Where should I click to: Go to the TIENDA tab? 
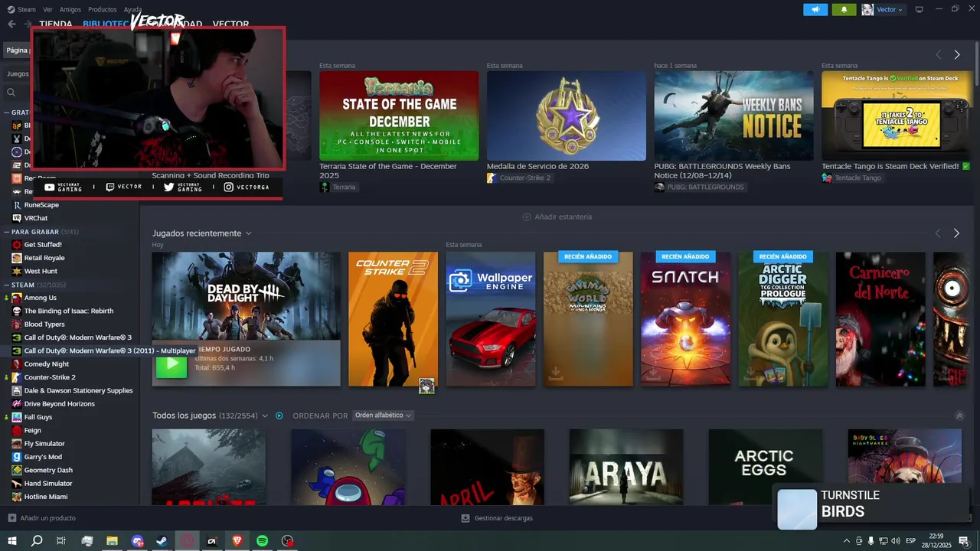coord(56,24)
